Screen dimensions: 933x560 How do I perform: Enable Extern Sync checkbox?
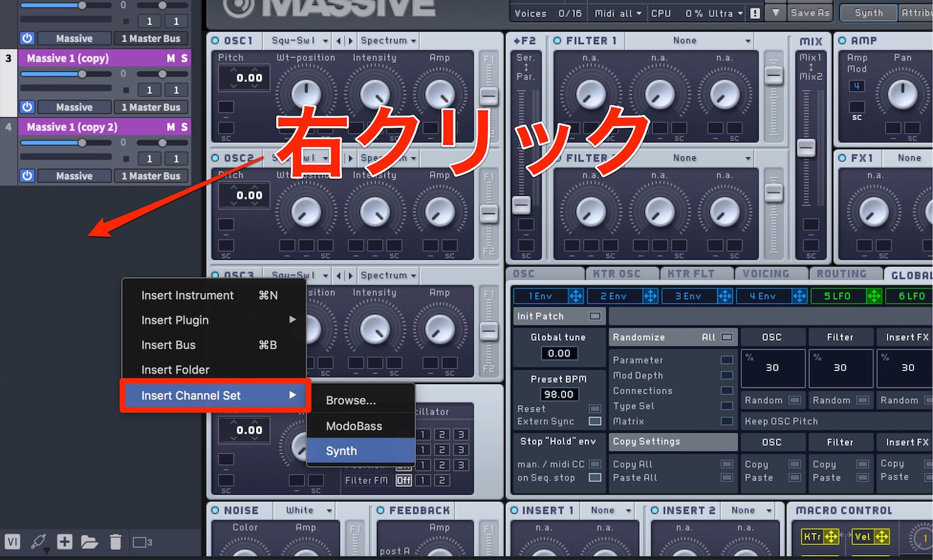[594, 421]
